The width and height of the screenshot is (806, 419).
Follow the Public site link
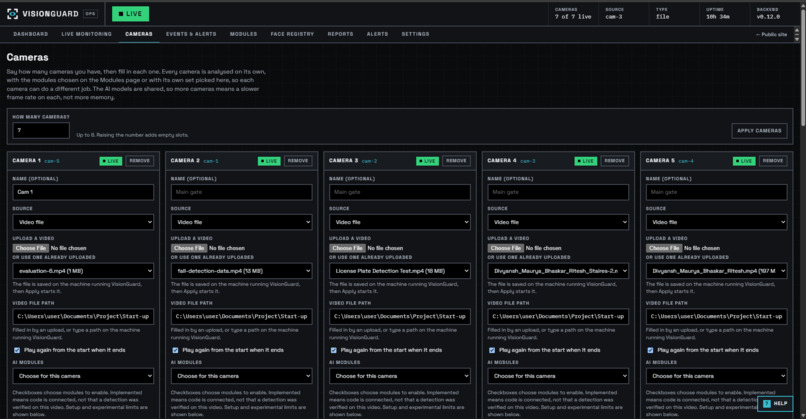pyautogui.click(x=771, y=34)
